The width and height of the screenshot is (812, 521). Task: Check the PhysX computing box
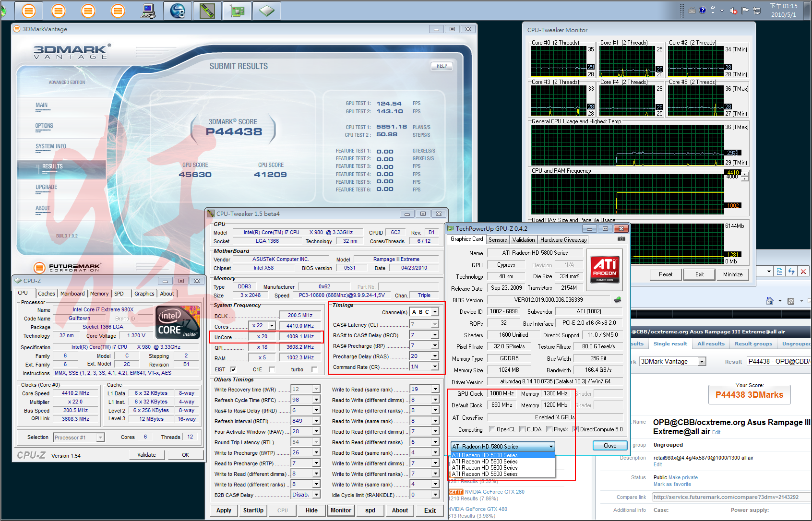click(x=549, y=429)
